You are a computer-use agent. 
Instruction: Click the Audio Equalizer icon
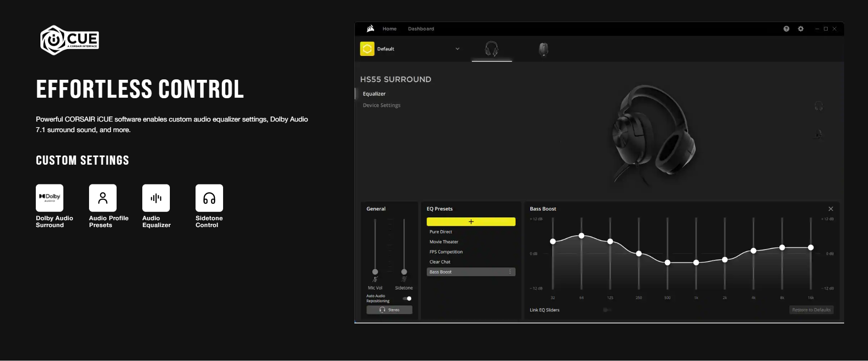(156, 198)
